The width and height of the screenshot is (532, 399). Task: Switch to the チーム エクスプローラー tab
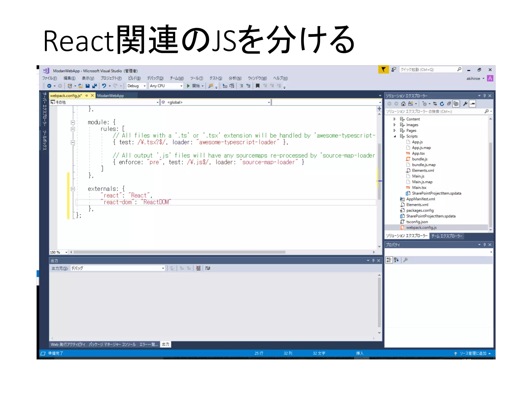[x=447, y=236]
